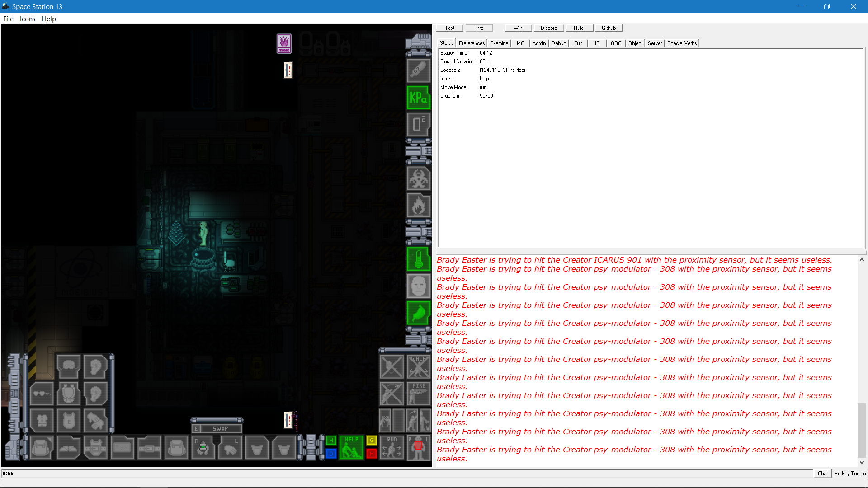Click the oxygen tank alert icon
This screenshot has width=868, height=488.
[418, 71]
